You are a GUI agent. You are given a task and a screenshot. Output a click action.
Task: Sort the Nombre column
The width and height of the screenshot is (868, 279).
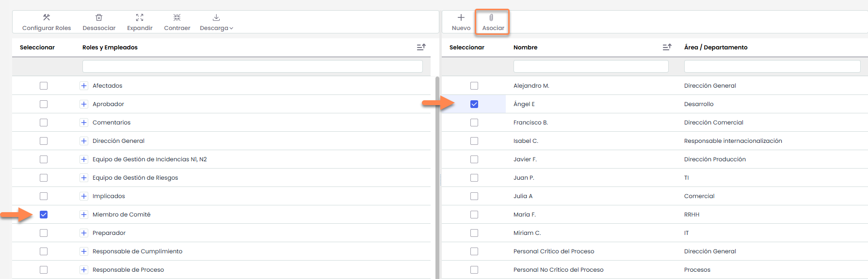pos(667,47)
